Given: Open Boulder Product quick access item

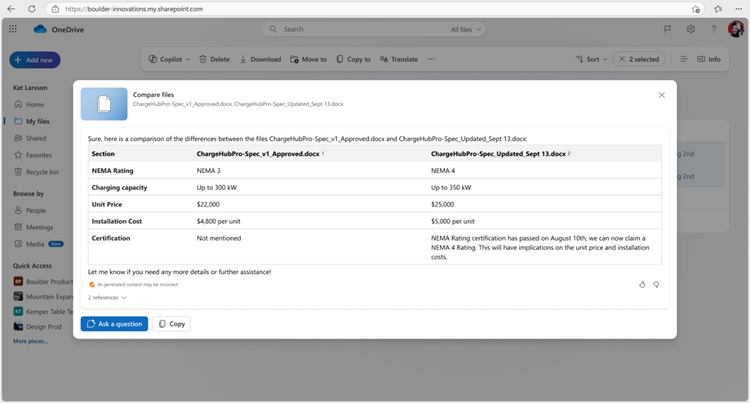Looking at the screenshot, I should 43,282.
